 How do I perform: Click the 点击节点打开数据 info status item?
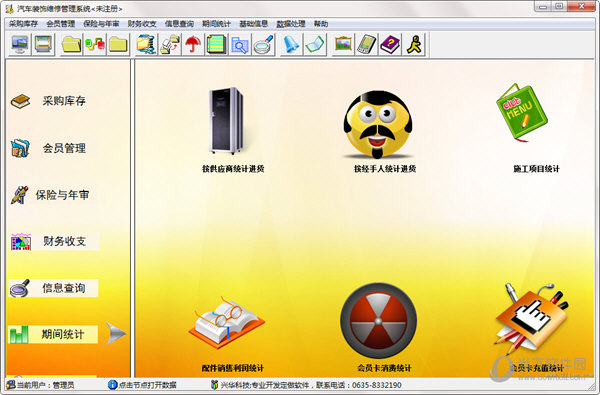pyautogui.click(x=142, y=385)
